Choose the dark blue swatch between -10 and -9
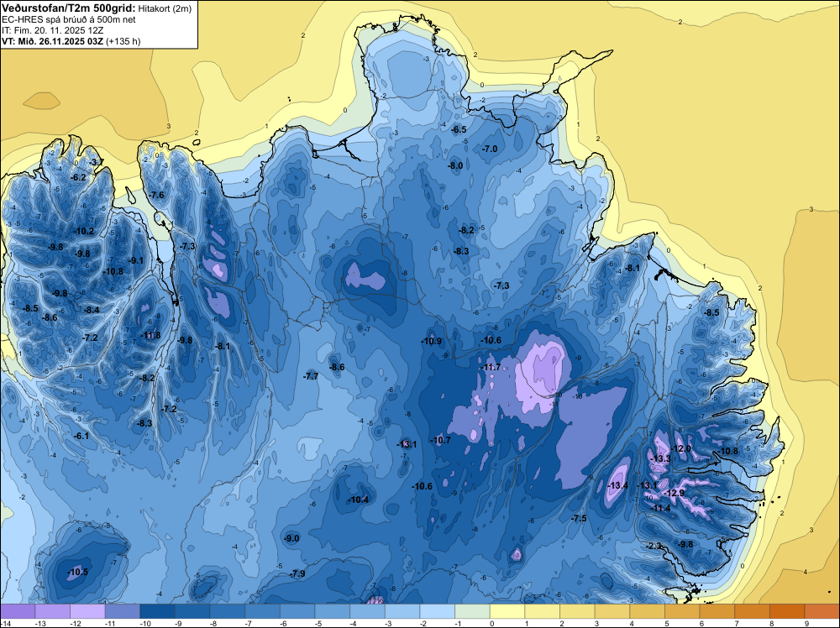Image resolution: width=840 pixels, height=628 pixels. pyautogui.click(x=158, y=611)
